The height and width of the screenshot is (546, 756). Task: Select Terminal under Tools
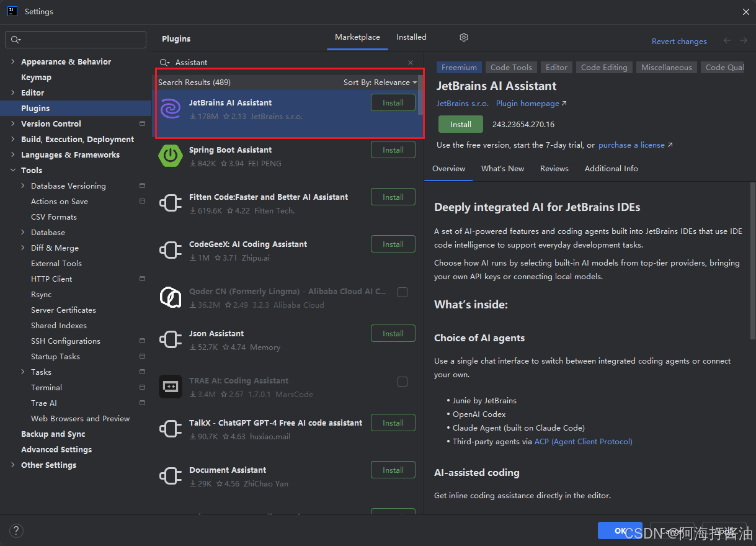click(x=47, y=388)
